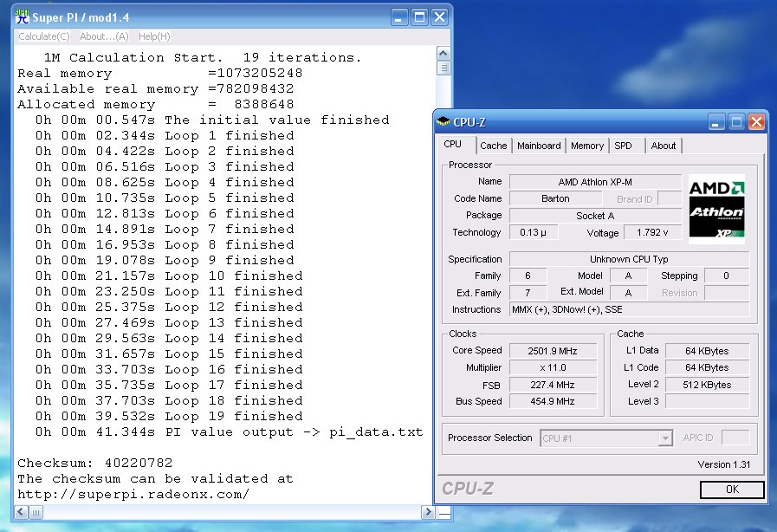The image size is (777, 532).
Task: Click the Specification field Unknown CPU Typ
Action: 630,259
